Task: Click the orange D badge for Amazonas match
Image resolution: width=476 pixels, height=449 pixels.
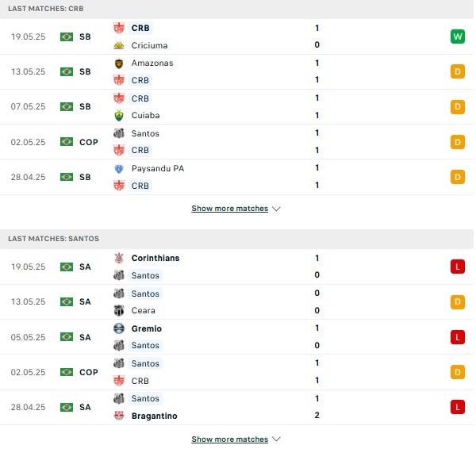Action: point(458,71)
